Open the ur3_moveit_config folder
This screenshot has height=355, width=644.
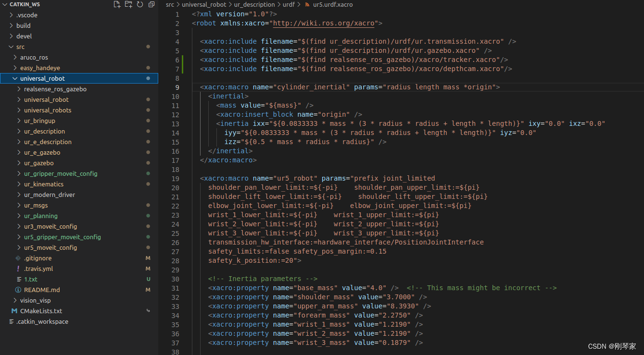51,226
